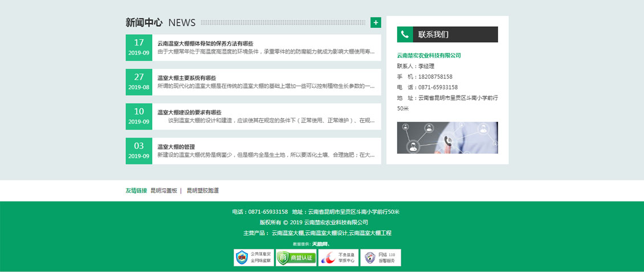Click footer link 云南温室大棚工程
This screenshot has width=644, height=272.
coord(370,233)
